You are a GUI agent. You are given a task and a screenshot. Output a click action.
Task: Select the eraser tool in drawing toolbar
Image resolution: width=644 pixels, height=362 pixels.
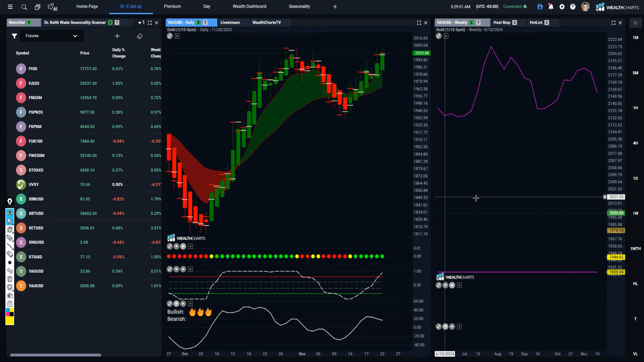(x=10, y=254)
